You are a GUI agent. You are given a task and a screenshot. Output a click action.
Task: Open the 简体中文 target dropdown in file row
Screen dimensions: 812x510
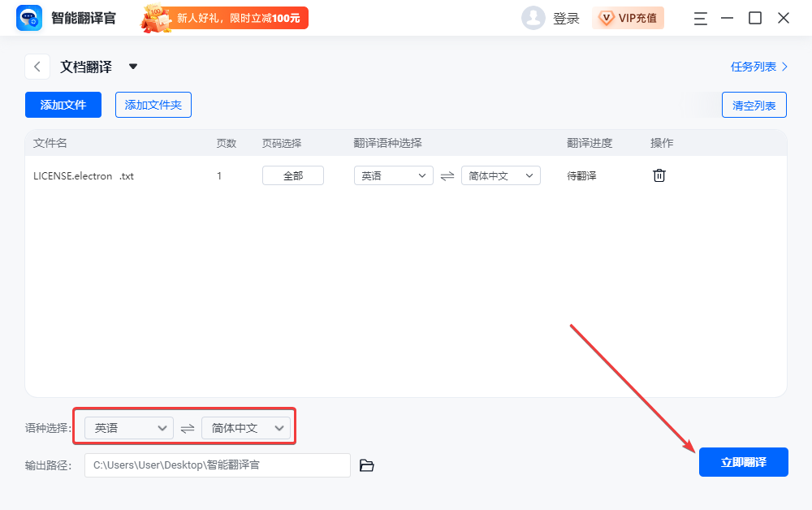500,175
